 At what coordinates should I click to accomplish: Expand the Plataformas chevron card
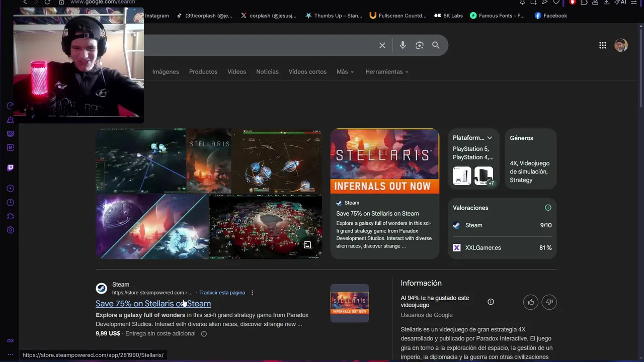489,138
